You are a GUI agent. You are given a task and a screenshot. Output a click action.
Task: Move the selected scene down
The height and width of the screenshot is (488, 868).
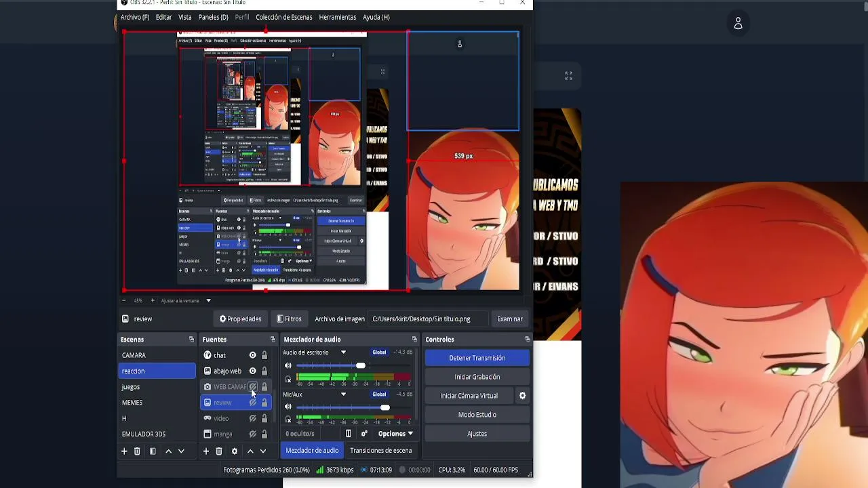click(181, 451)
